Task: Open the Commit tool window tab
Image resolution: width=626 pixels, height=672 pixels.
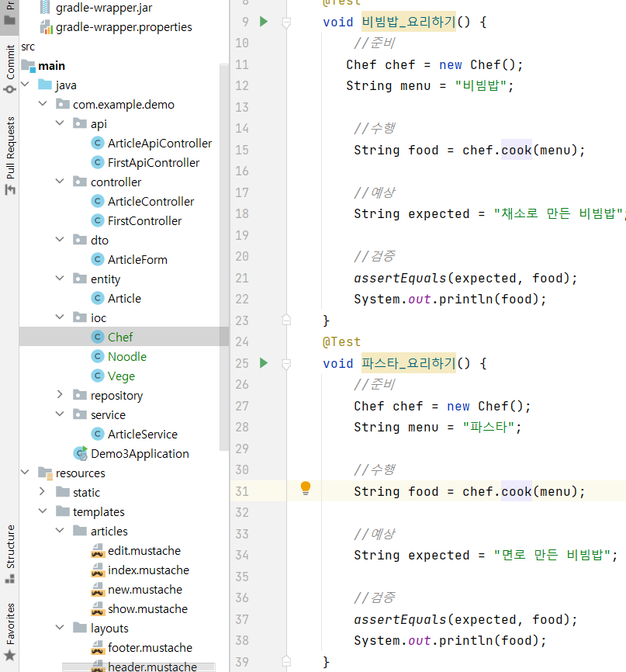Action: point(9,68)
